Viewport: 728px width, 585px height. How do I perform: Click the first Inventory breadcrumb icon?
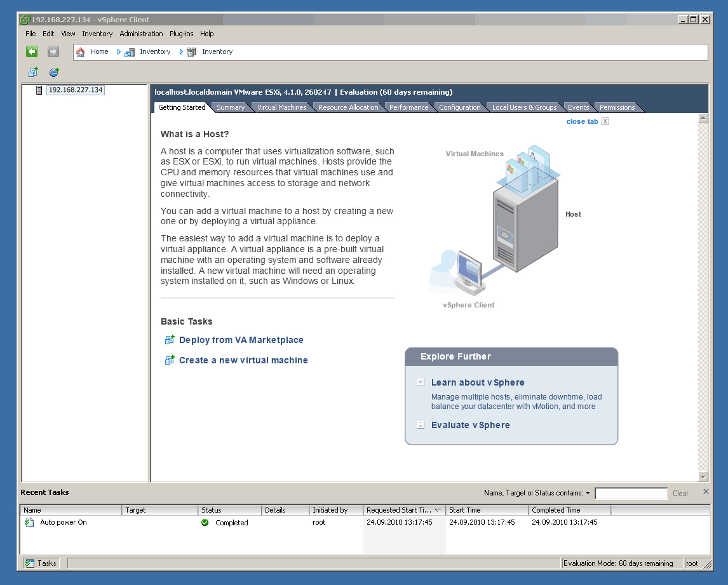[130, 53]
